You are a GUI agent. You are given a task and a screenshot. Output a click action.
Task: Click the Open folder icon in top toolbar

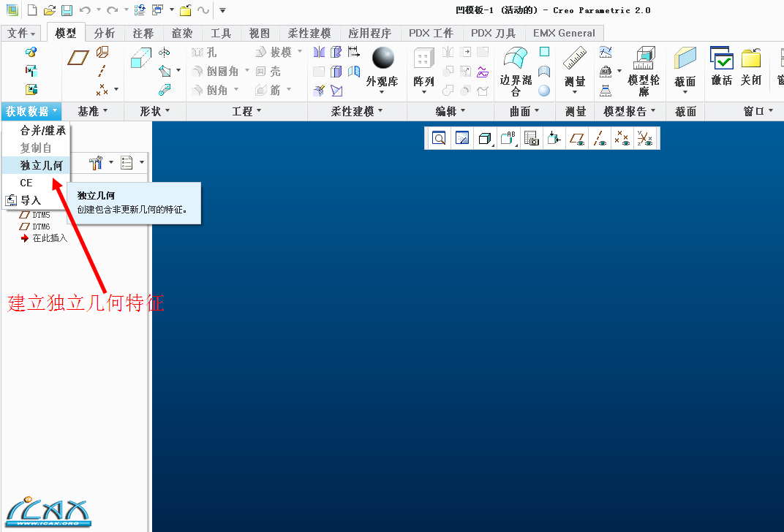pos(49,10)
